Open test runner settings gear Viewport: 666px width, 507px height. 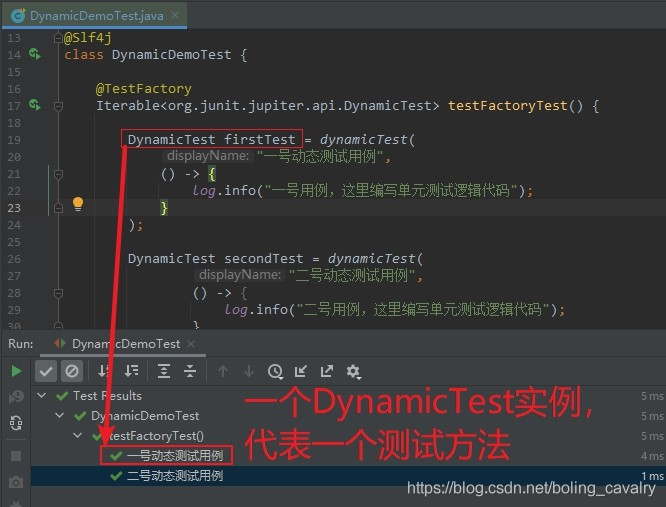(353, 372)
